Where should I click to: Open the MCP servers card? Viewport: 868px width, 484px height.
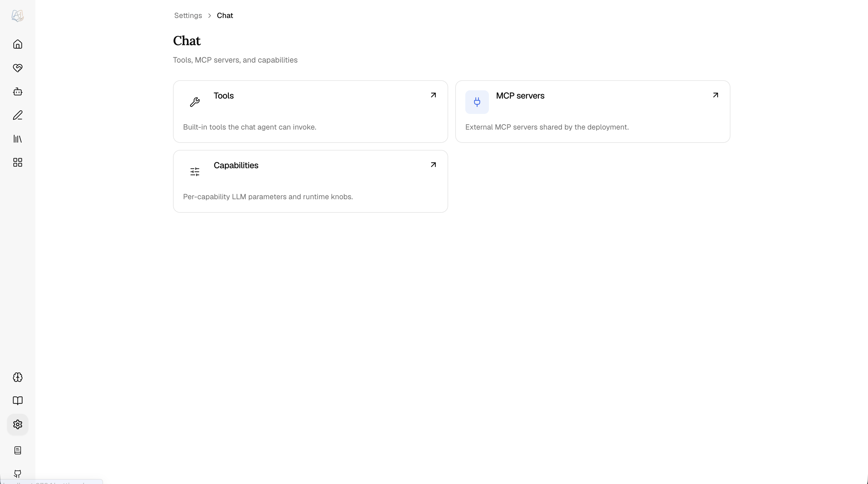(x=593, y=112)
